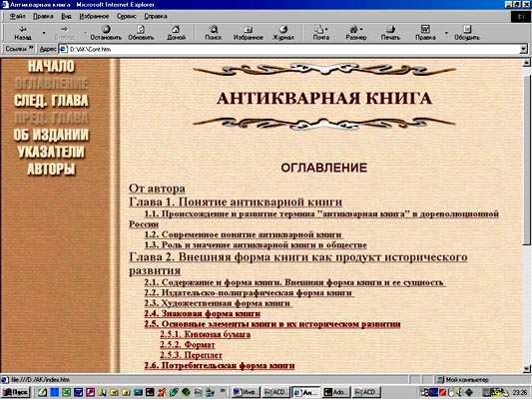Click the Остановить stop icon

106,29
